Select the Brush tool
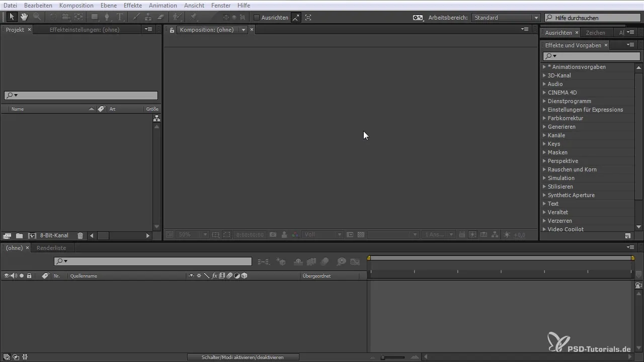The image size is (644, 362). coord(136,17)
